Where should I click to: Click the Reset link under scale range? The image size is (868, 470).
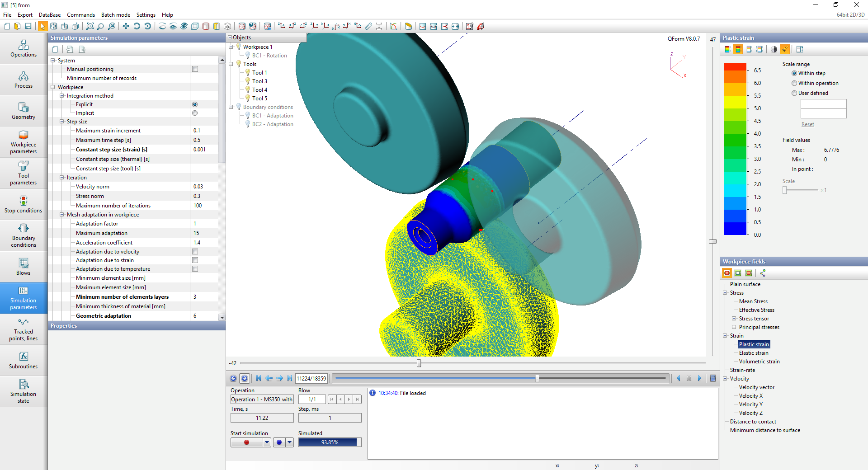point(807,124)
